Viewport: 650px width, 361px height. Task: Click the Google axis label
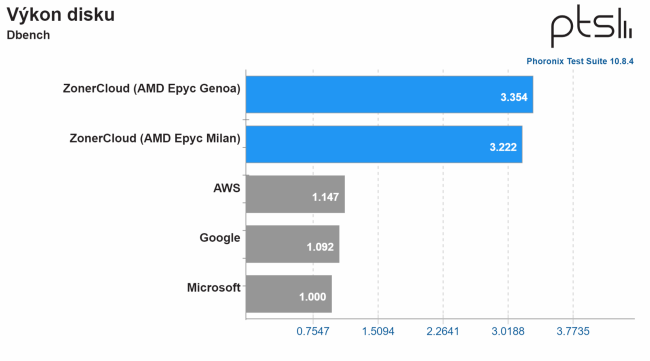pyautogui.click(x=220, y=238)
